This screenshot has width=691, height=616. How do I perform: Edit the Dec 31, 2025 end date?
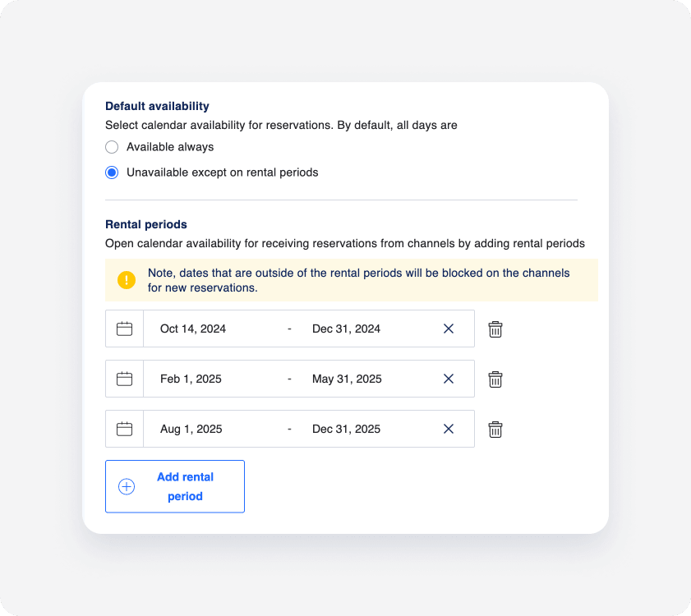(x=346, y=429)
